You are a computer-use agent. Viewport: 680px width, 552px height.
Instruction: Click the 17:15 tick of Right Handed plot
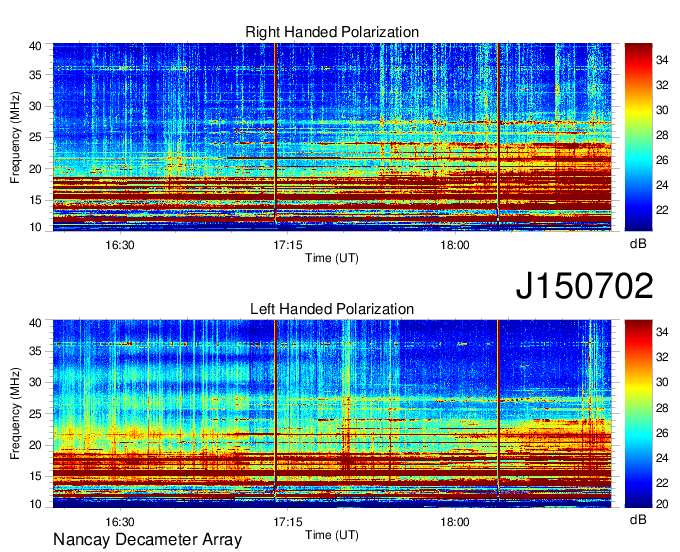pos(288,245)
